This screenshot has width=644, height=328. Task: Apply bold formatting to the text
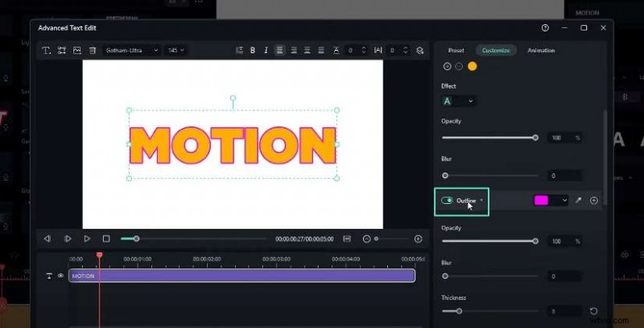pyautogui.click(x=253, y=50)
